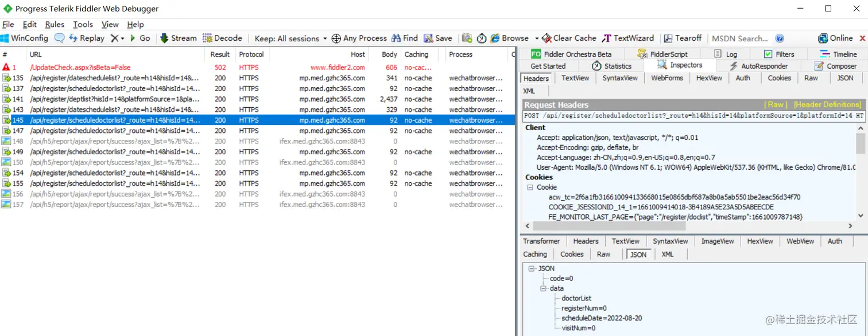Open the File menu

click(8, 24)
